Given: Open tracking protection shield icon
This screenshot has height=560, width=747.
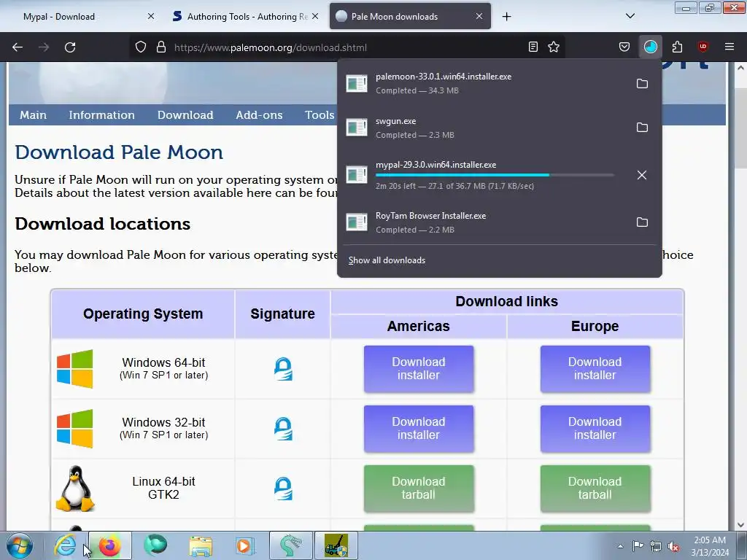Looking at the screenshot, I should click(141, 47).
